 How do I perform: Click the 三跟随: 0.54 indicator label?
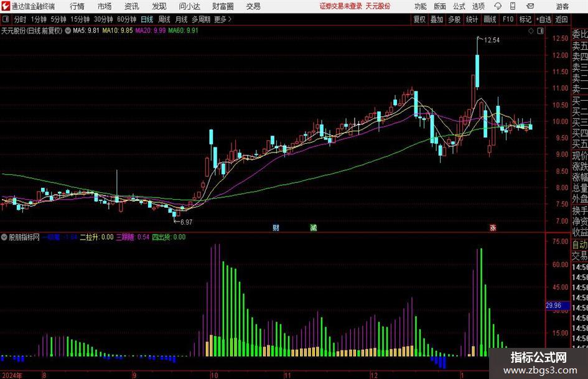pyautogui.click(x=133, y=237)
